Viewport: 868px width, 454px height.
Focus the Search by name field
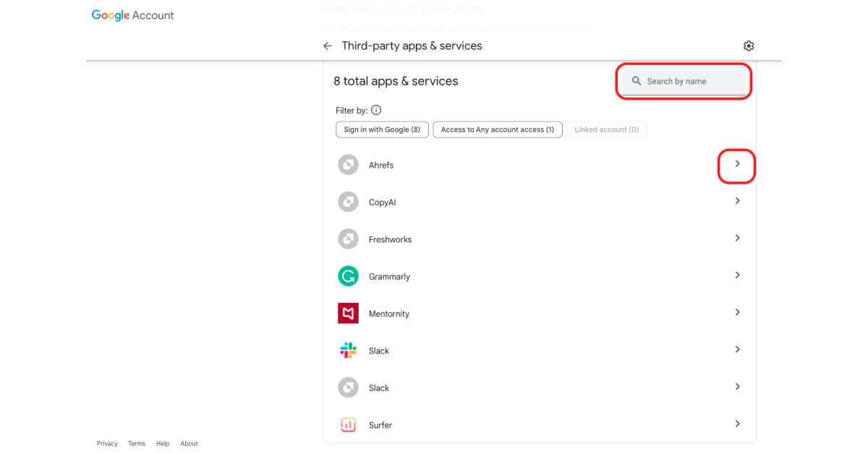(684, 81)
